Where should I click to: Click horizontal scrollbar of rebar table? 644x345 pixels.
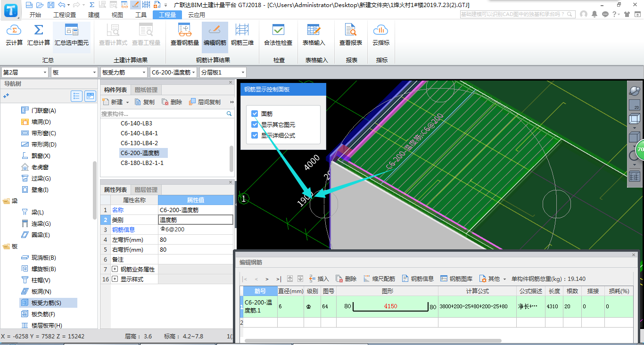373,340
